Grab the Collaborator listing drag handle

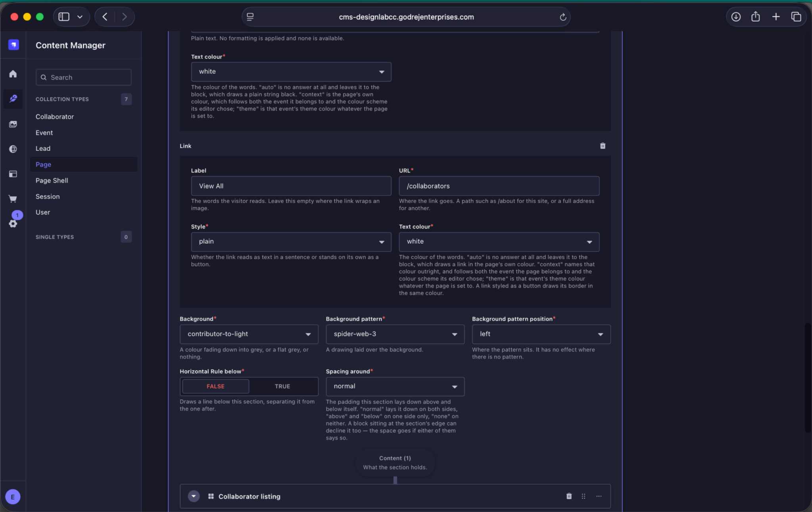tap(584, 496)
